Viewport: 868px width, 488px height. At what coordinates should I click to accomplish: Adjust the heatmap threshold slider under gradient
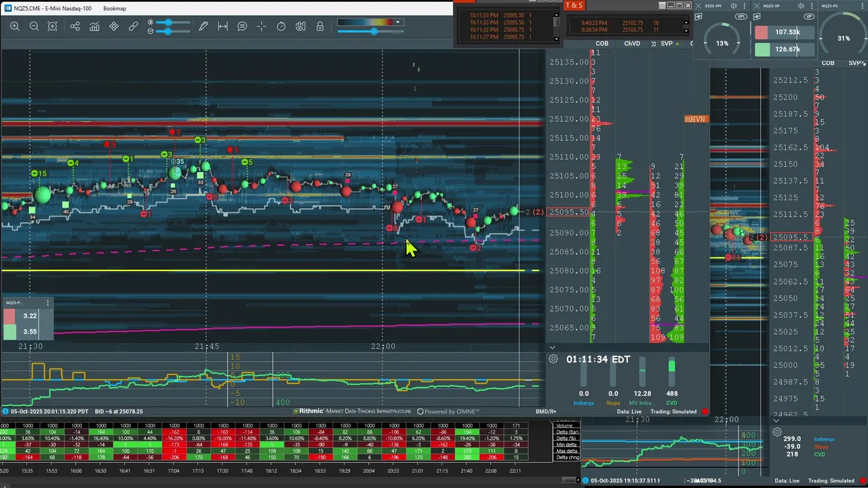pos(370,31)
